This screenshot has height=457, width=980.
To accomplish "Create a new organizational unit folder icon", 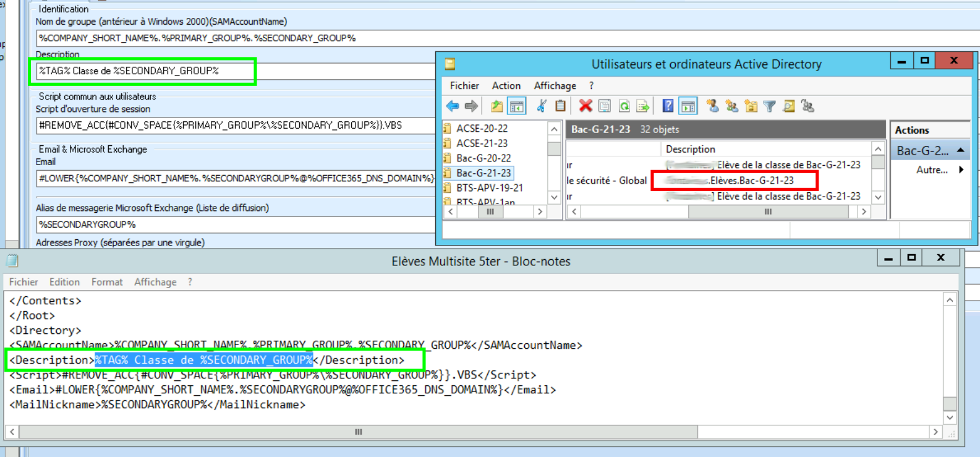I will point(751,106).
